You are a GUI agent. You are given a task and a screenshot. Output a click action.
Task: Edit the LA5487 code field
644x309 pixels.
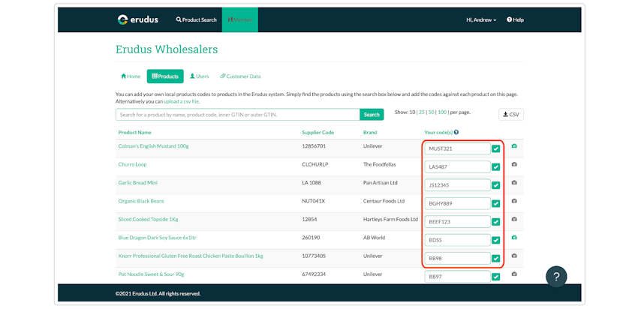(458, 167)
